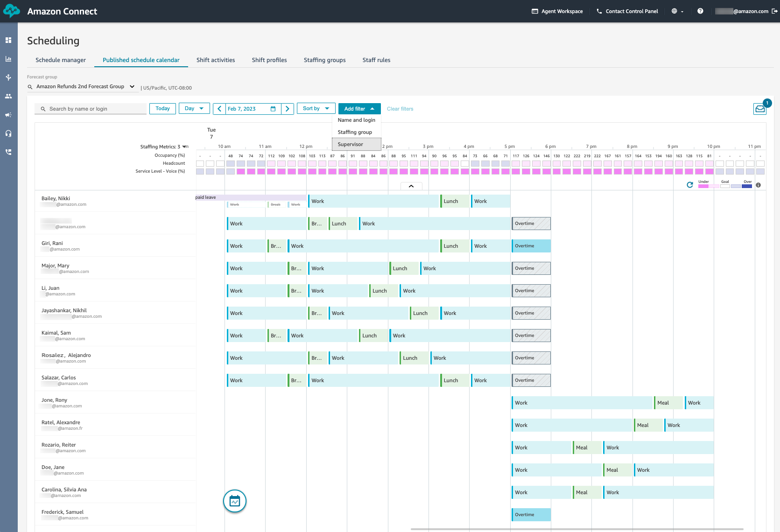The image size is (780, 532).
Task: Open the dashboard grid icon in sidebar
Action: 8,40
